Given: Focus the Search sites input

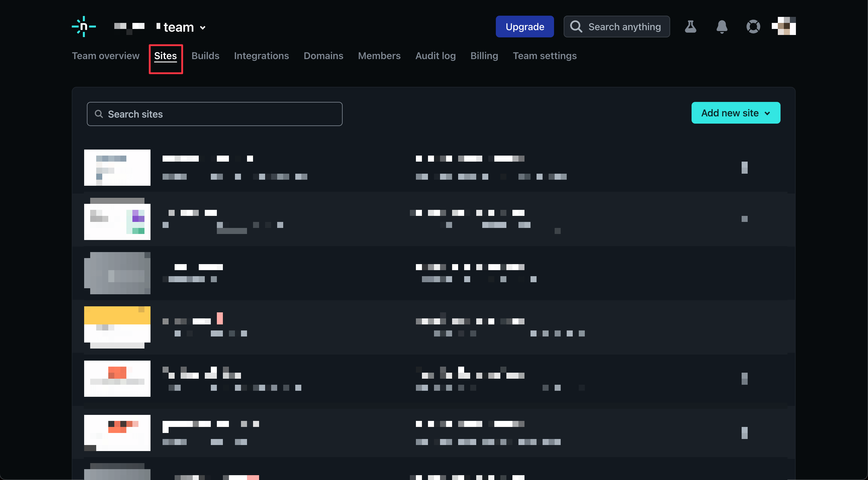Looking at the screenshot, I should [215, 114].
